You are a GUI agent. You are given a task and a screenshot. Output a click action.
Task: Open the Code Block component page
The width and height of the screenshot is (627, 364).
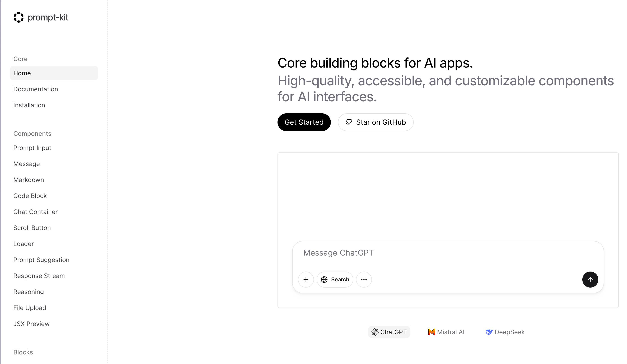tap(30, 196)
